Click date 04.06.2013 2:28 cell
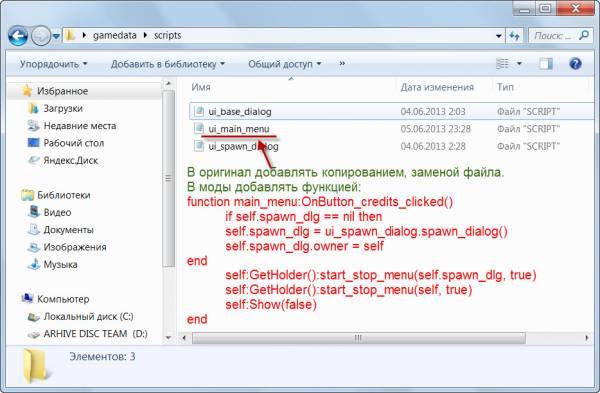 coord(433,147)
